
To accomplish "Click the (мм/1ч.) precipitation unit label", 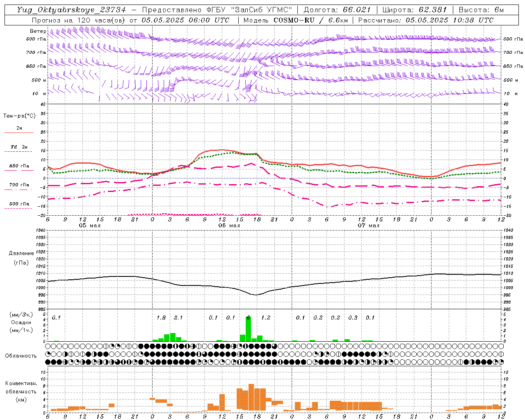I will 21,330.
